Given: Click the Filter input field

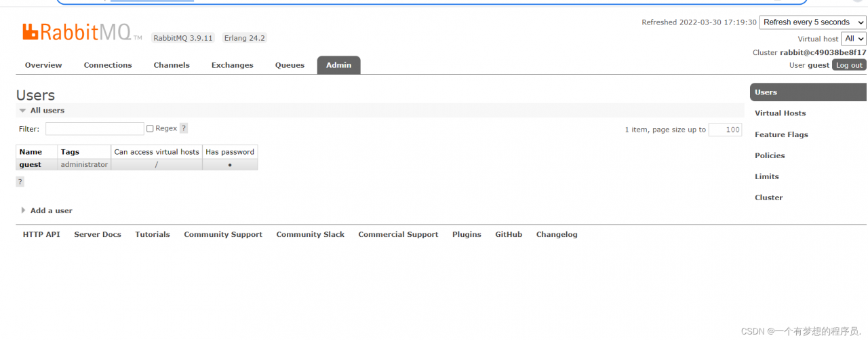Looking at the screenshot, I should (95, 129).
